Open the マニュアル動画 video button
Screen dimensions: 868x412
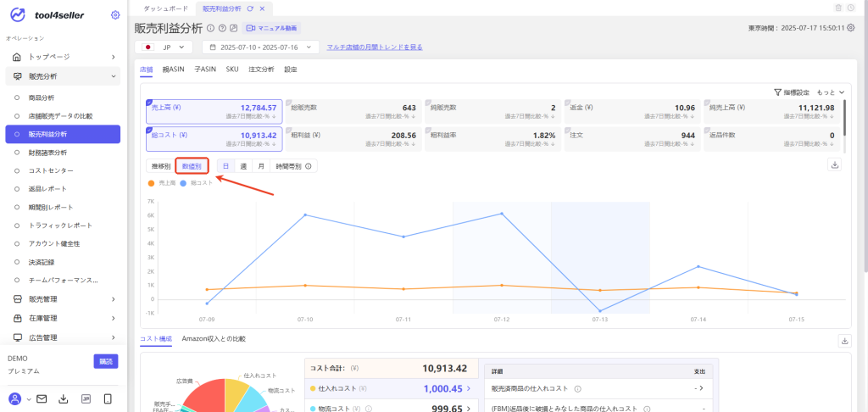[271, 28]
